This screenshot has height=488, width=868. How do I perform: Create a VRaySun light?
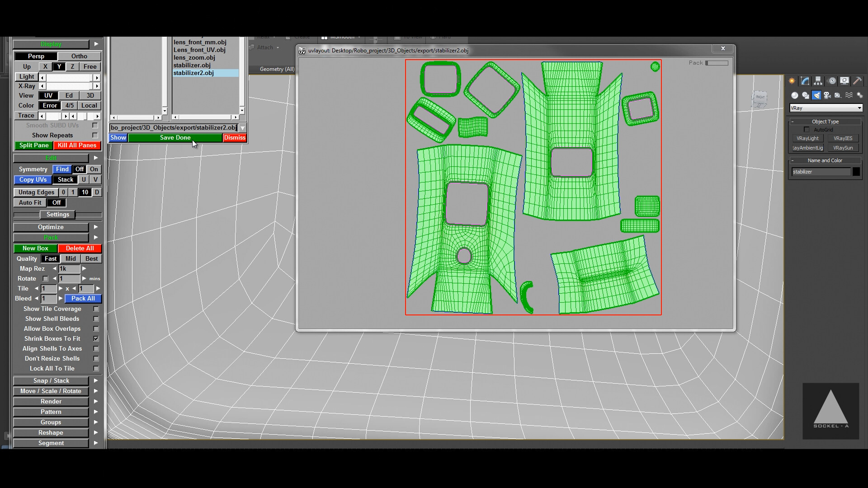pyautogui.click(x=844, y=148)
